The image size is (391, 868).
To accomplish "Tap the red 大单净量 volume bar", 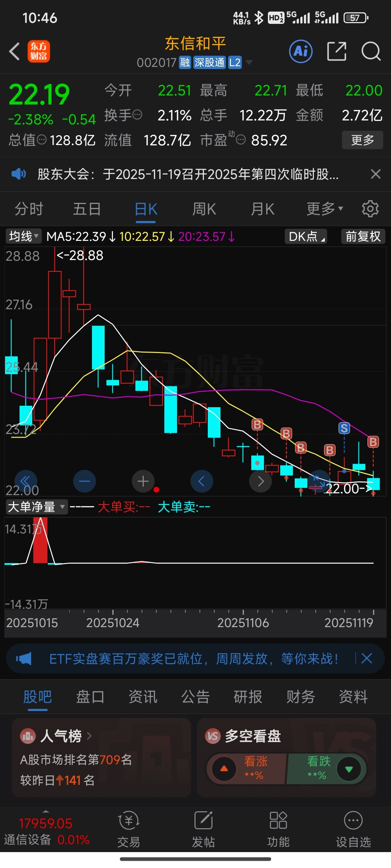I will [40, 540].
